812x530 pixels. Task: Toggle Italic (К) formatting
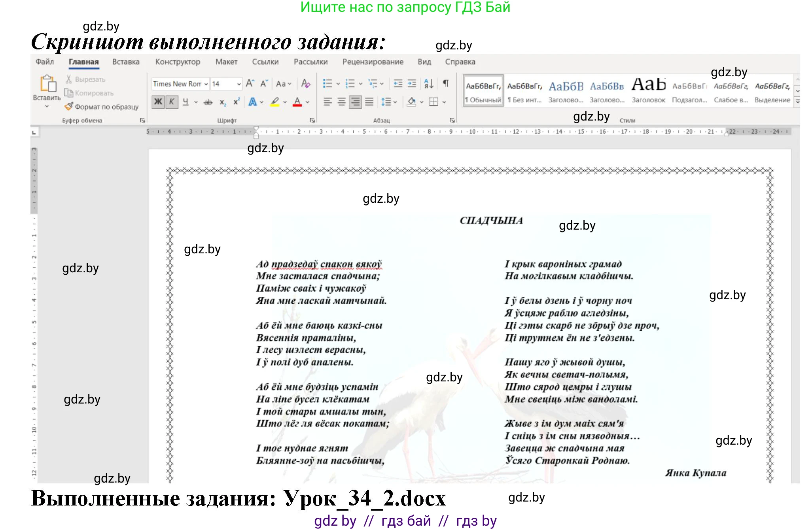[172, 102]
